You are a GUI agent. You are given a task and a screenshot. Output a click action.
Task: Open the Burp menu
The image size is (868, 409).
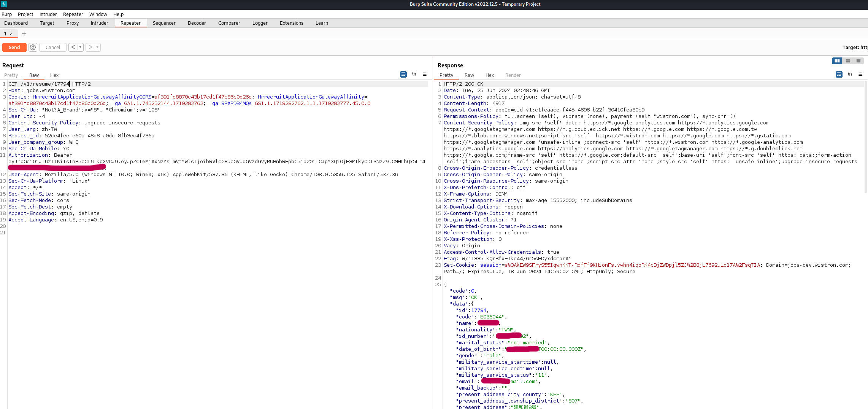click(7, 14)
